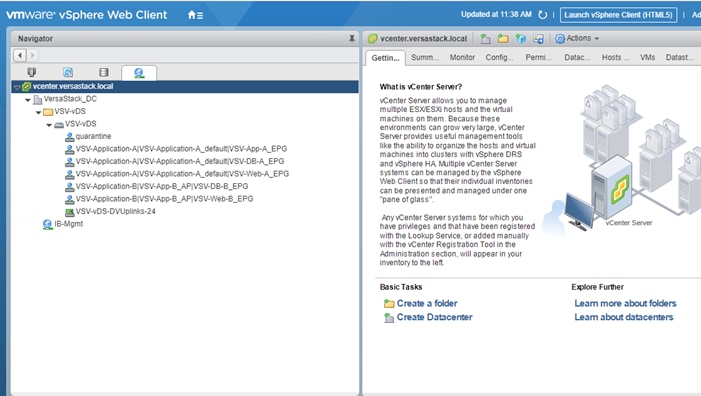Pin the Navigator panel
The height and width of the screenshot is (396, 701).
pos(352,39)
